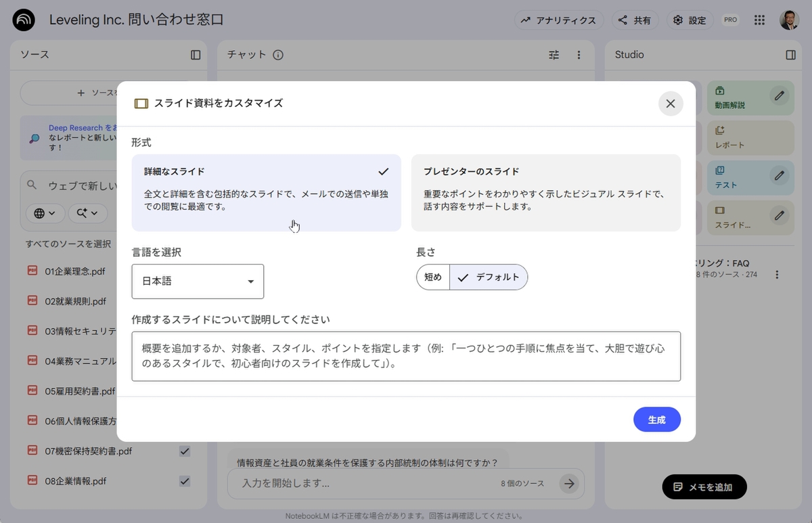
Task: Click the 共有 share button
Action: [635, 20]
